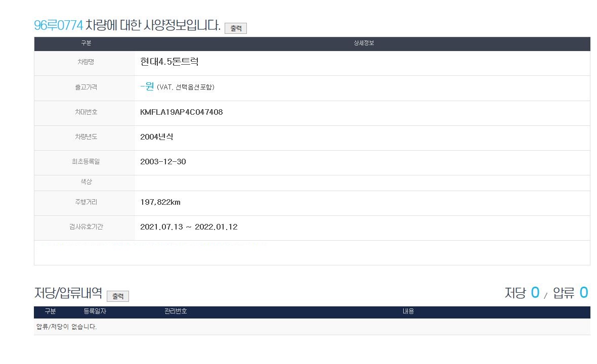Screen dimensions: 597x364
Task: Click the empty 색상 value cell
Action: (x=362, y=182)
